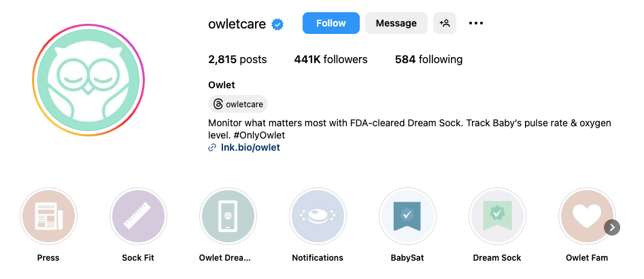
Task: Open the three-dot options menu
Action: [476, 23]
